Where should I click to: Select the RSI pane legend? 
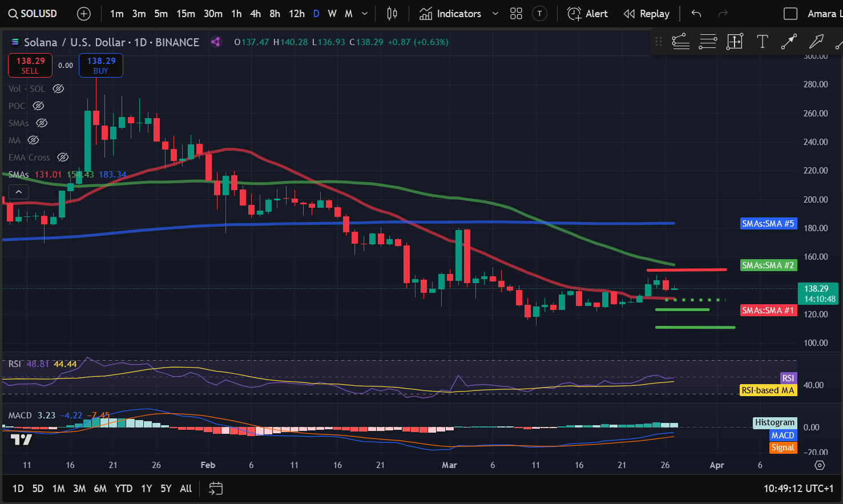[42, 364]
